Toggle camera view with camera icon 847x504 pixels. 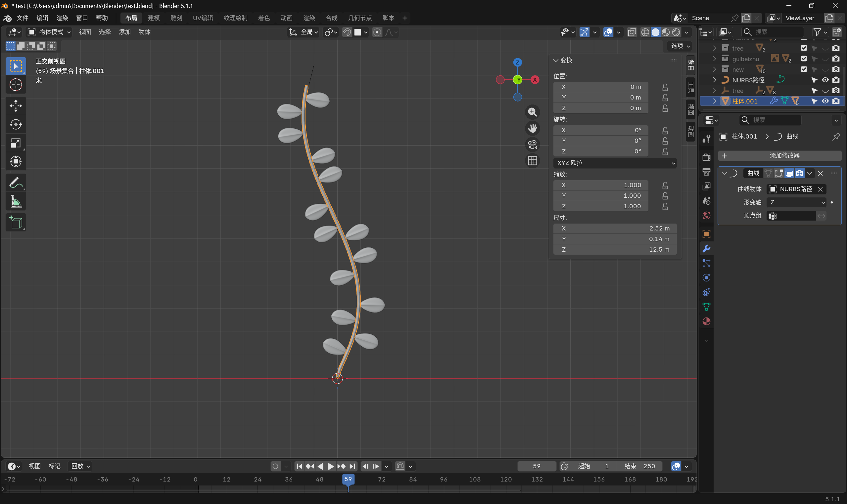[532, 144]
